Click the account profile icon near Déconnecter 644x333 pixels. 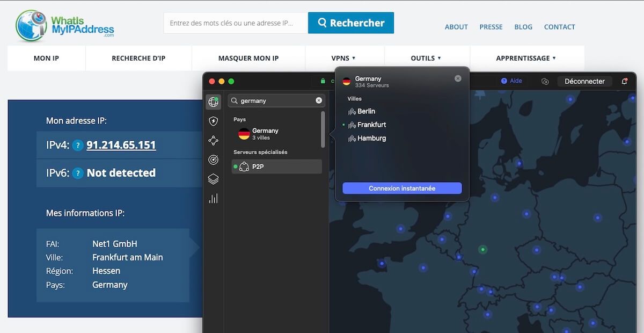545,81
